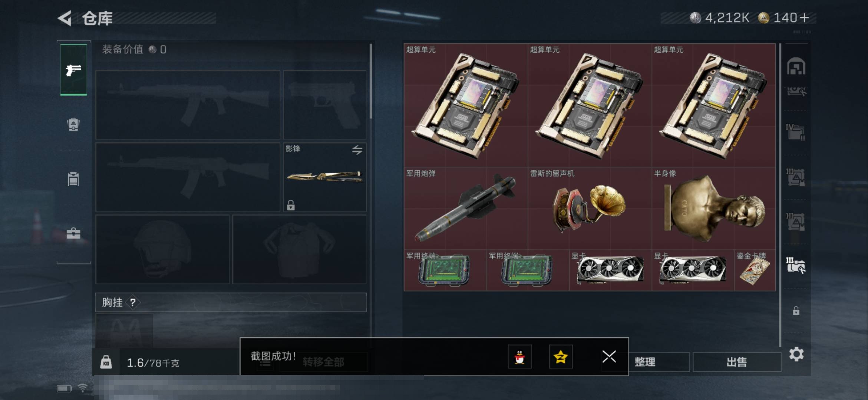Select the 雷斯的留声机 gramophone item

pyautogui.click(x=590, y=208)
